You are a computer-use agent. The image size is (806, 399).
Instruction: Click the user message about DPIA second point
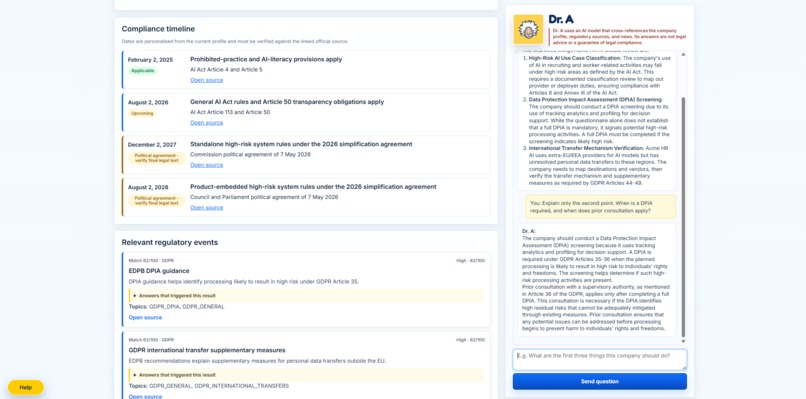[600, 207]
